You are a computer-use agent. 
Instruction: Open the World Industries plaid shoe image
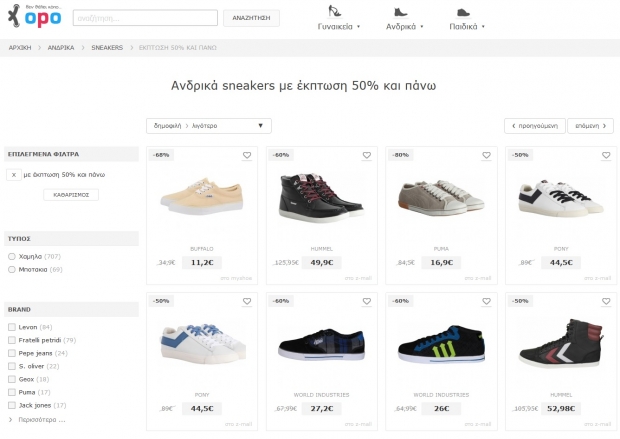tap(321, 344)
